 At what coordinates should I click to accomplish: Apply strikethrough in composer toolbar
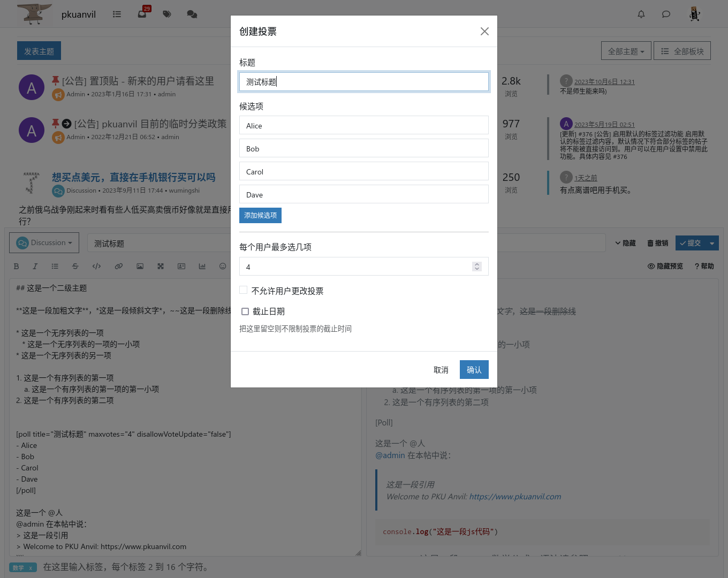[75, 266]
